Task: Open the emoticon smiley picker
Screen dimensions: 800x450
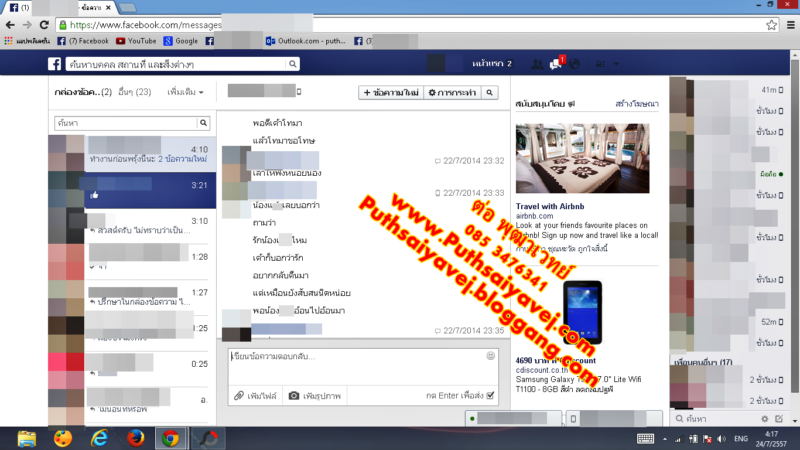Action: [x=490, y=356]
